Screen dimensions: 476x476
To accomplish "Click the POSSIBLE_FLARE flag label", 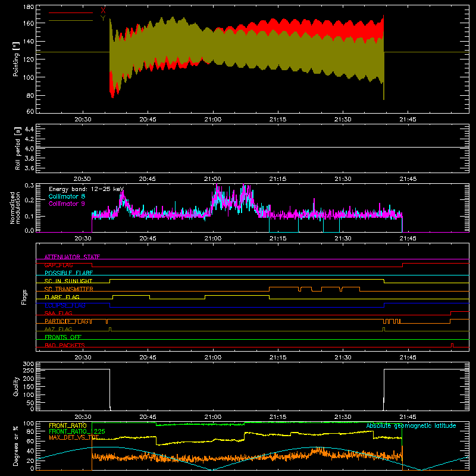I will pos(68,273).
